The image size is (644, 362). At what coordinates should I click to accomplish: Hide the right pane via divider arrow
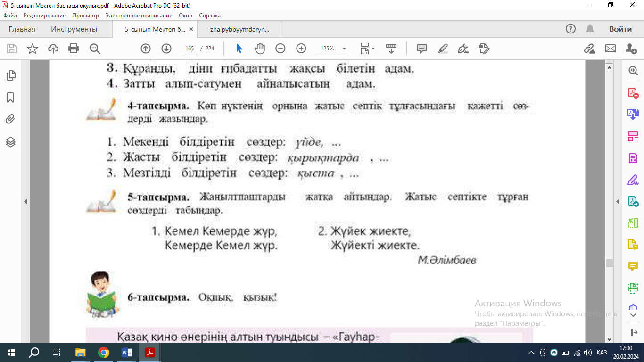618,201
